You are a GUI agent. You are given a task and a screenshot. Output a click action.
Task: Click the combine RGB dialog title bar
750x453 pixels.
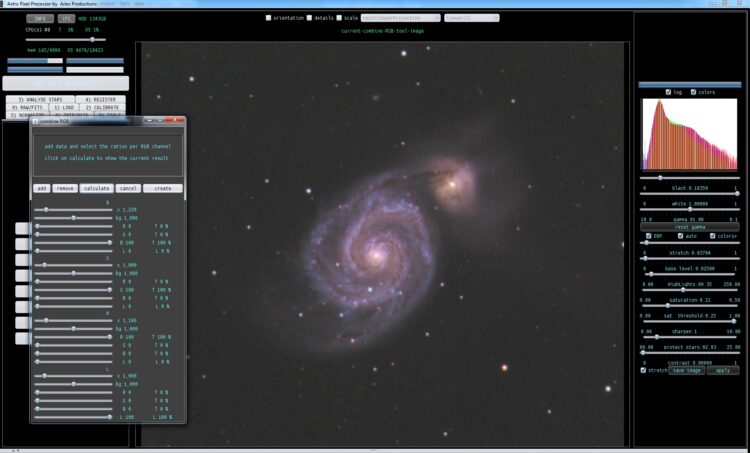tap(108, 121)
